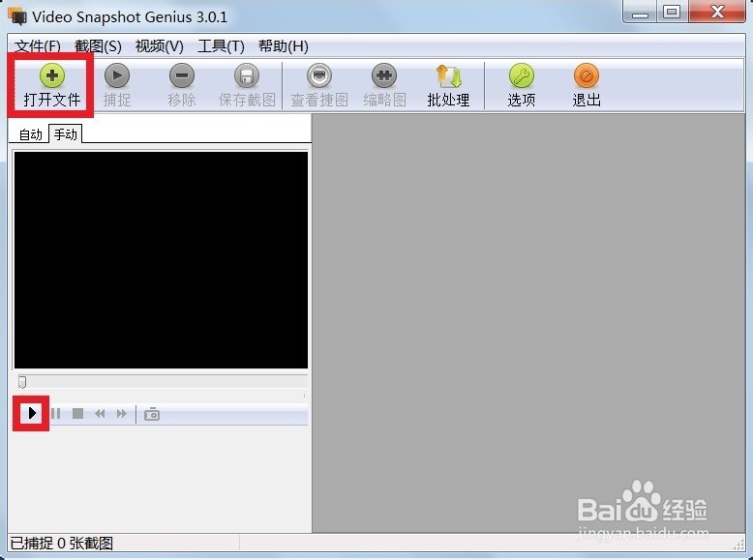Open the 批处理 (Batch) tool
The height and width of the screenshot is (560, 753).
click(x=448, y=85)
